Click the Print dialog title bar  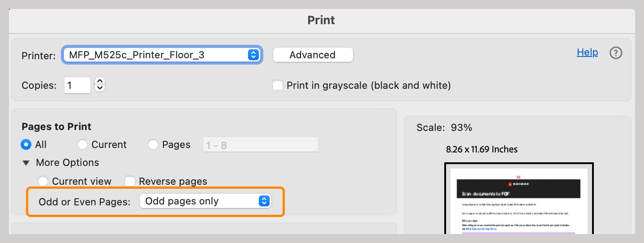click(x=321, y=20)
